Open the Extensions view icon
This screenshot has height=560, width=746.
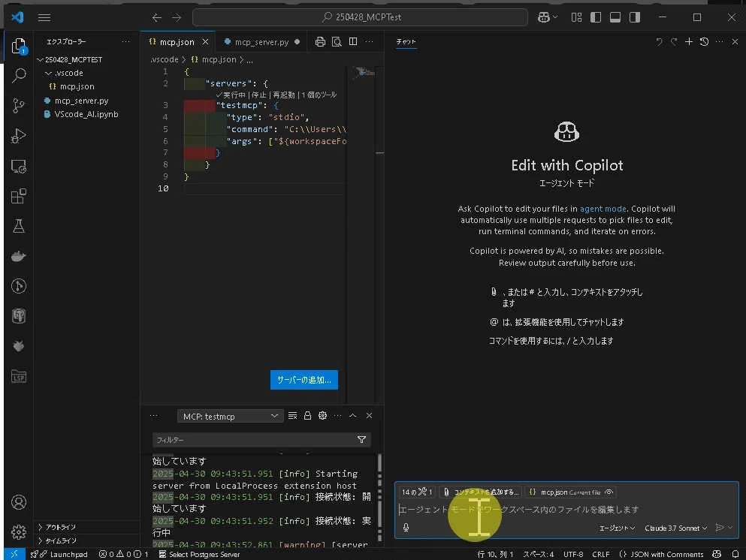(x=19, y=196)
